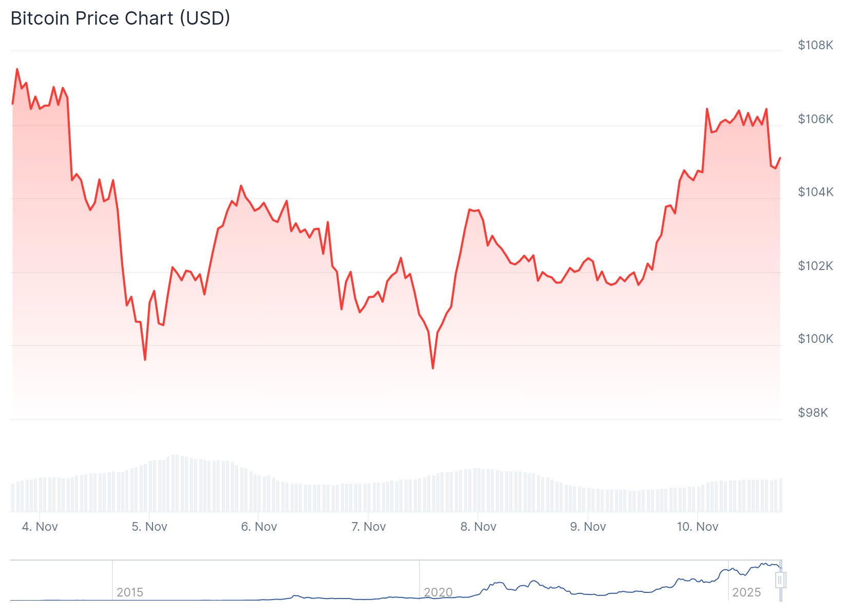844x616 pixels.
Task: Click the lowest price dip on 7. Nov
Action: click(433, 368)
